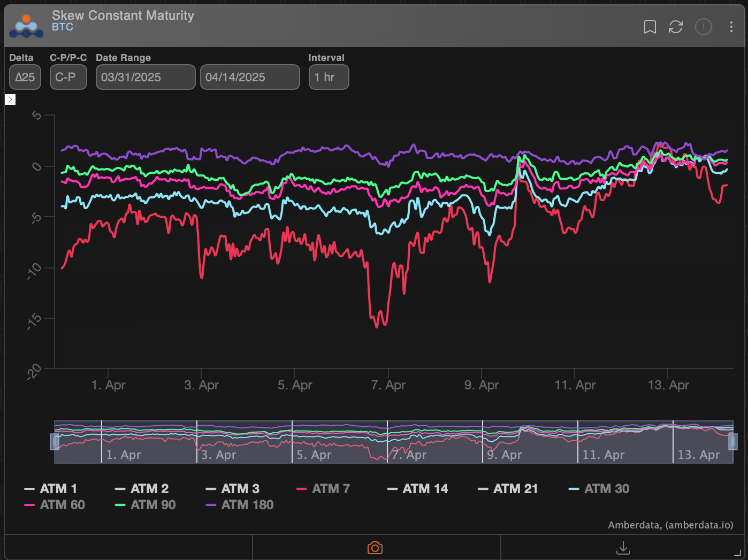Open the Delta Δ25 dropdown
The height and width of the screenshot is (560, 748).
[x=25, y=77]
